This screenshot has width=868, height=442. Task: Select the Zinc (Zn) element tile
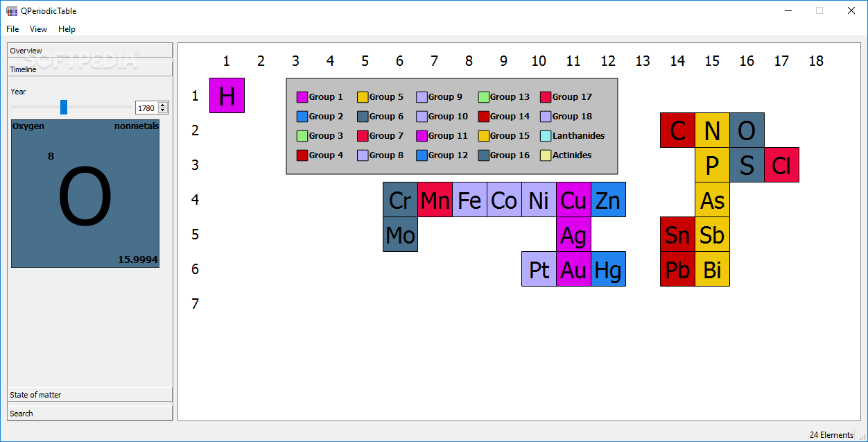608,200
